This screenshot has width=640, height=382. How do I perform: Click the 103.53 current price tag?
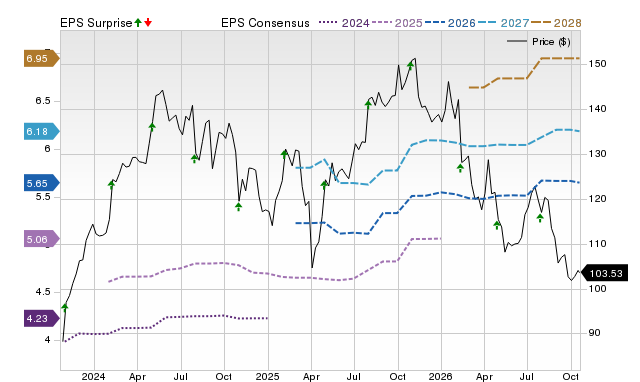604,273
